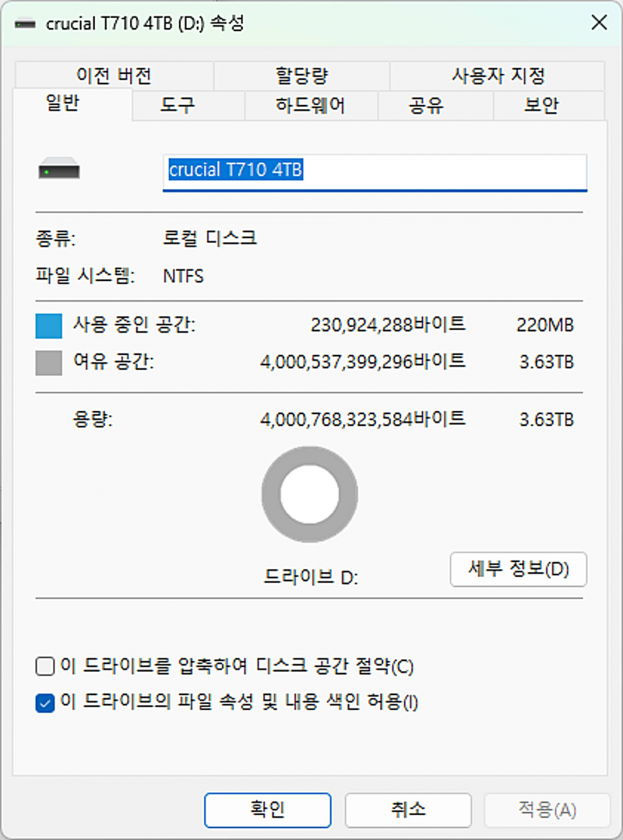Click the drive name input field
The image size is (623, 840).
pyautogui.click(x=375, y=172)
